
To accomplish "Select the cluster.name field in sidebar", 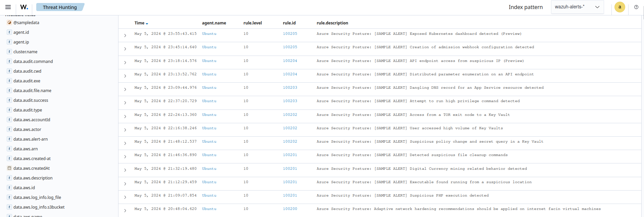I will (25, 52).
